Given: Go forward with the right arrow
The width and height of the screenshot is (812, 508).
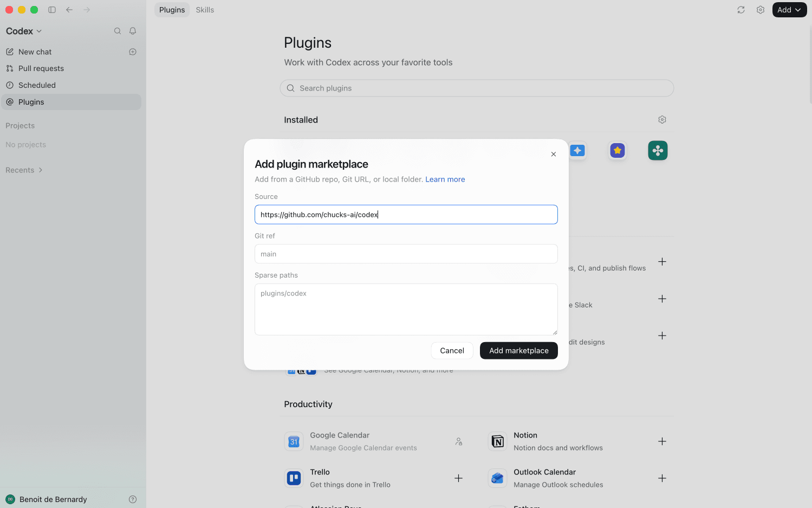Looking at the screenshot, I should click(x=87, y=10).
